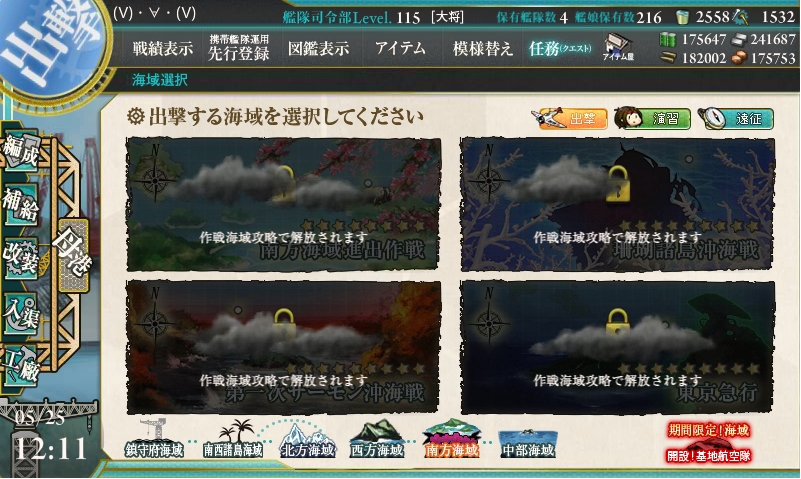Open 任務(クエスト) quest menu

tap(560, 49)
